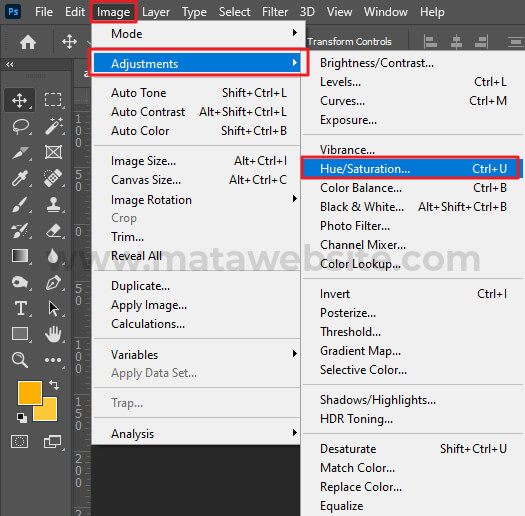525x516 pixels.
Task: Open the Edit menu
Action: (x=75, y=12)
